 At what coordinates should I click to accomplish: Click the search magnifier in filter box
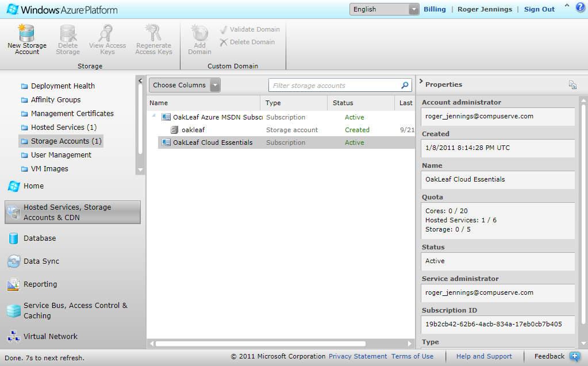405,86
